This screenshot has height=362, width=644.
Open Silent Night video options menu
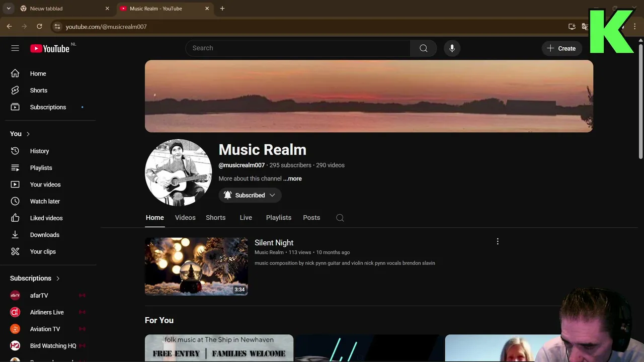pos(498,241)
